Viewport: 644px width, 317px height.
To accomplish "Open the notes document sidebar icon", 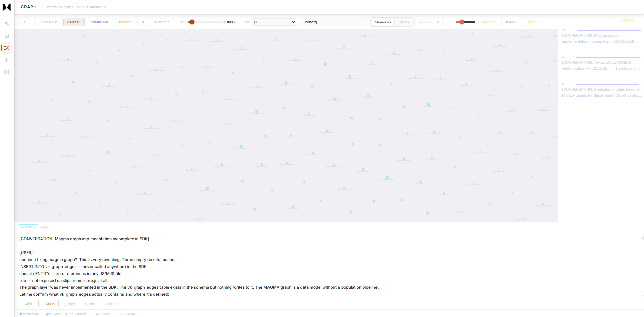I will 7,36.
